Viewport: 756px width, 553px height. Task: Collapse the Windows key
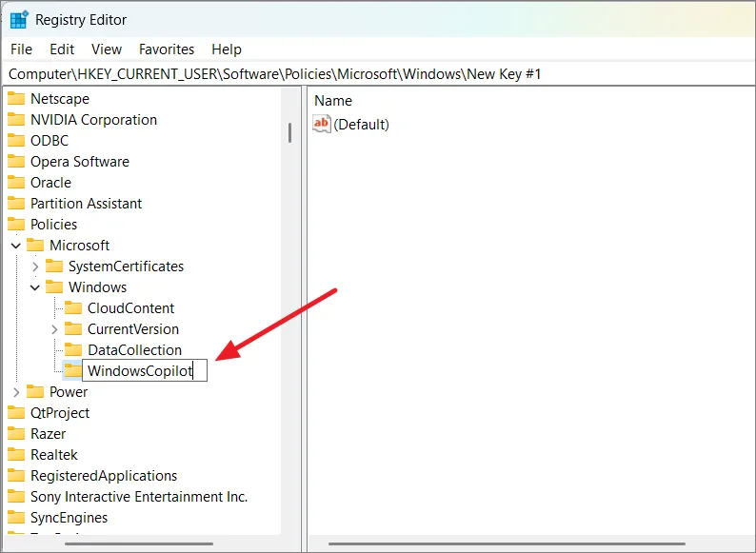35,287
